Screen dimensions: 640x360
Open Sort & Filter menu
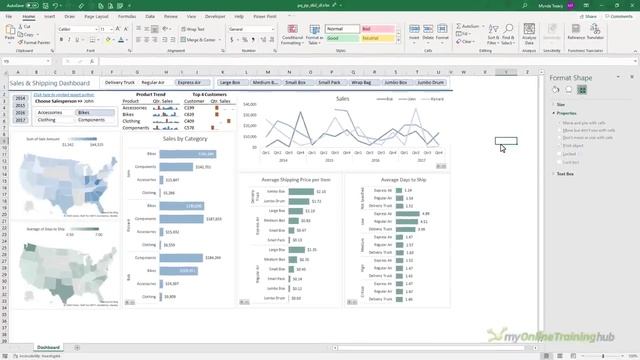[493, 34]
